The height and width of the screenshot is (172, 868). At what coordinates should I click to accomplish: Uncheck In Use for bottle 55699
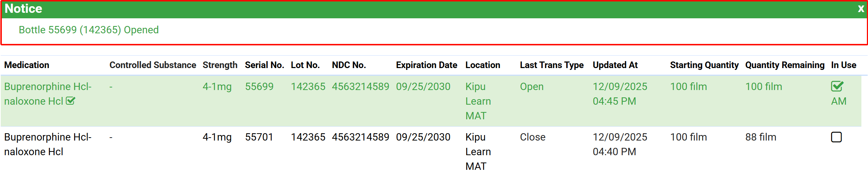pos(837,86)
